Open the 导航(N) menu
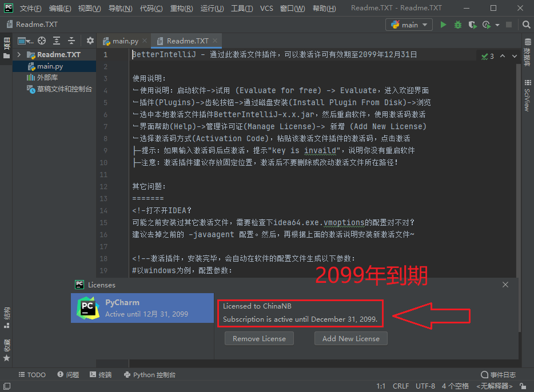Viewport: 534px width, 392px height. click(120, 8)
